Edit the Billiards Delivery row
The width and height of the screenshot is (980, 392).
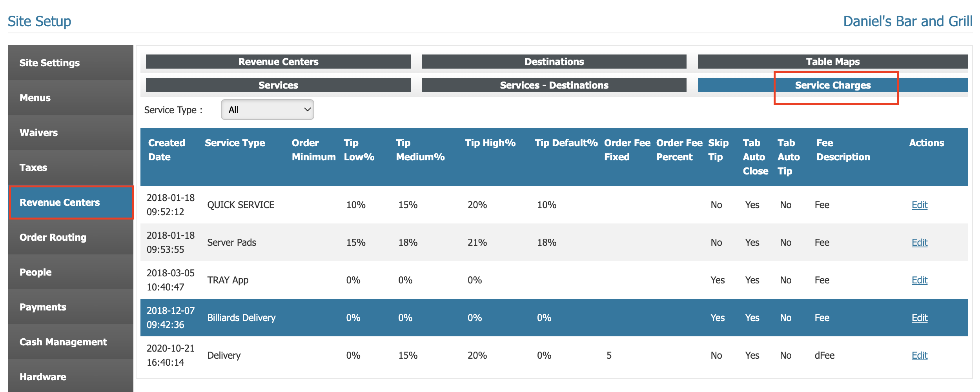[x=919, y=318]
